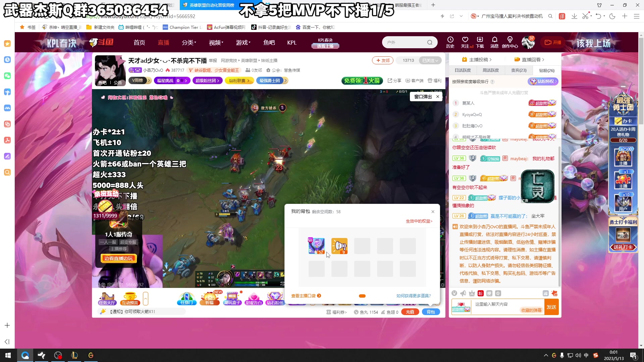Open KPL in Douyu nav
This screenshot has height=362, width=644.
[292, 43]
